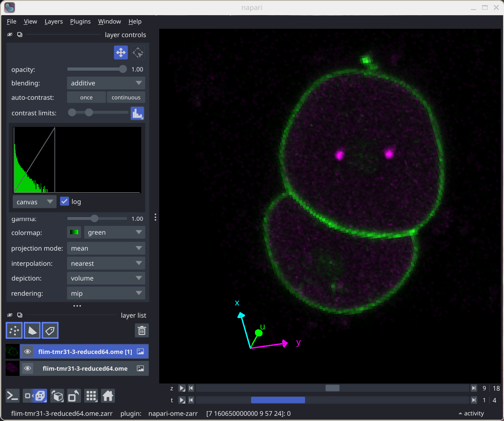The image size is (504, 421).
Task: Play the z axis animation
Action: pyautogui.click(x=182, y=388)
